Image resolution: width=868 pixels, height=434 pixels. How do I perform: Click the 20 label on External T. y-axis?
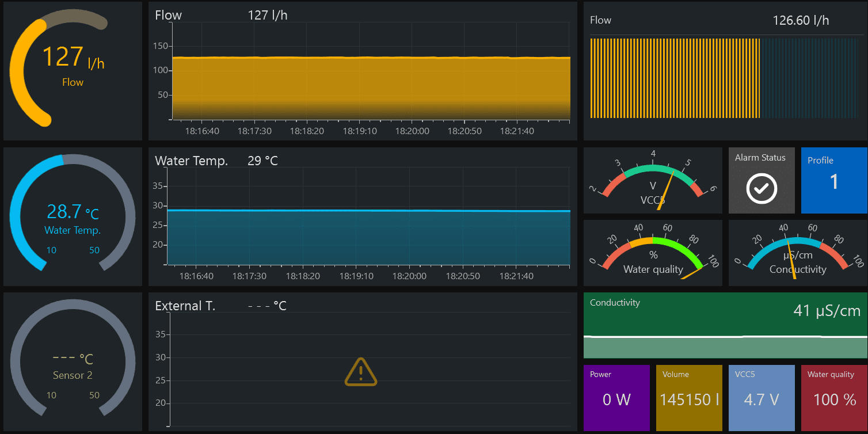[161, 403]
